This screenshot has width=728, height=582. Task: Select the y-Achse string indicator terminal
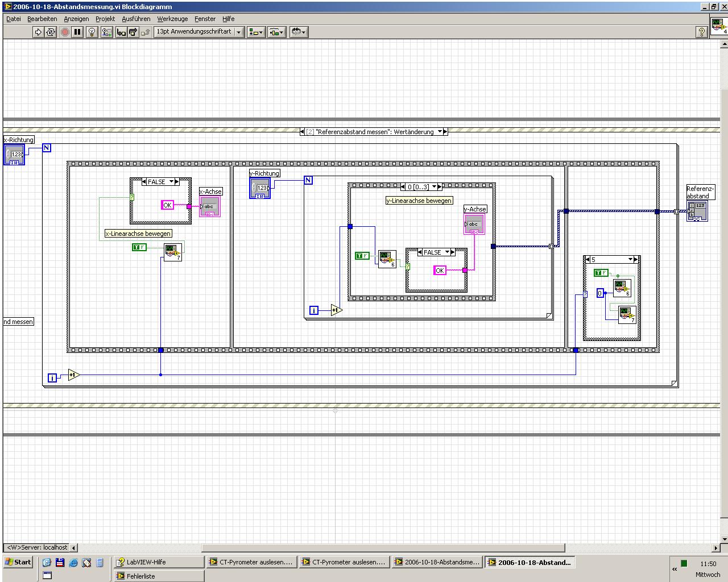474,225
